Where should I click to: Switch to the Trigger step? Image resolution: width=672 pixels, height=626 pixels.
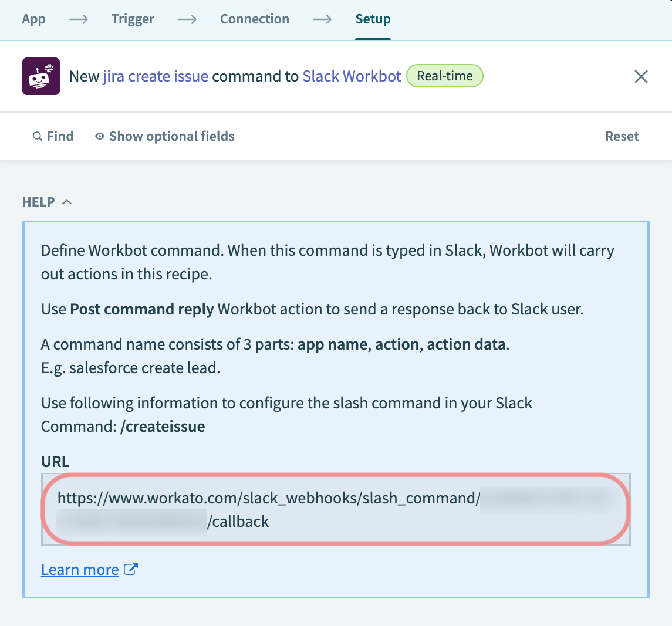[x=133, y=19]
